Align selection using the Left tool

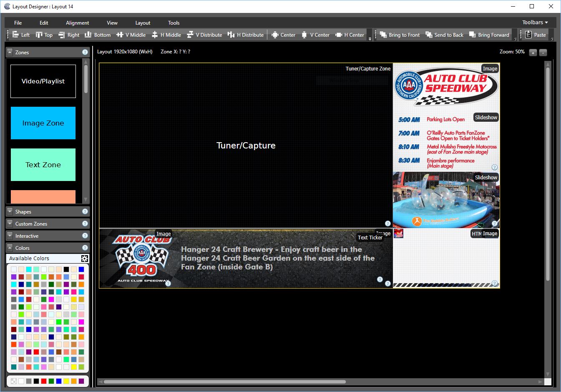point(21,35)
